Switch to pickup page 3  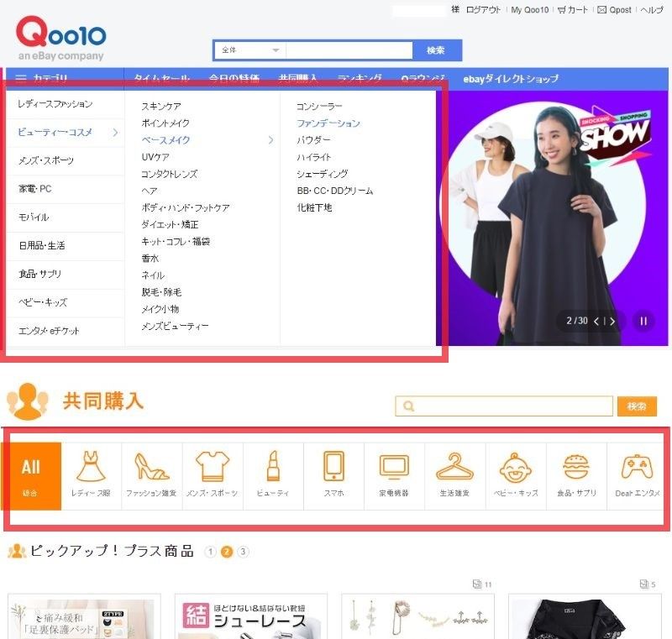click(243, 552)
